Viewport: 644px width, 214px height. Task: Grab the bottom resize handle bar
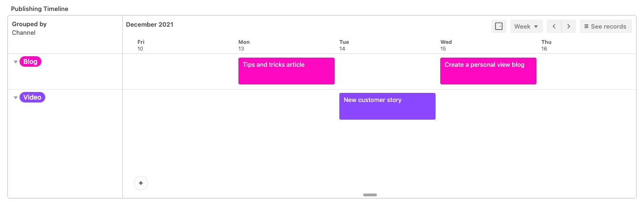coord(370,195)
